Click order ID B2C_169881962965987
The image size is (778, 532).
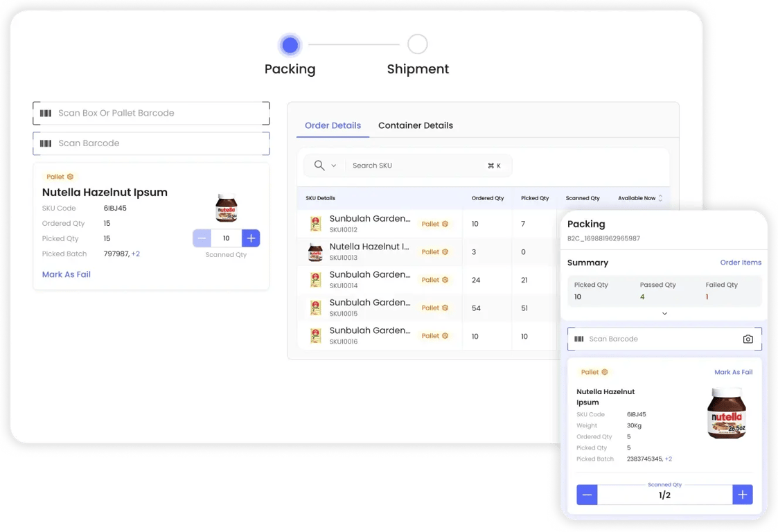(x=604, y=239)
